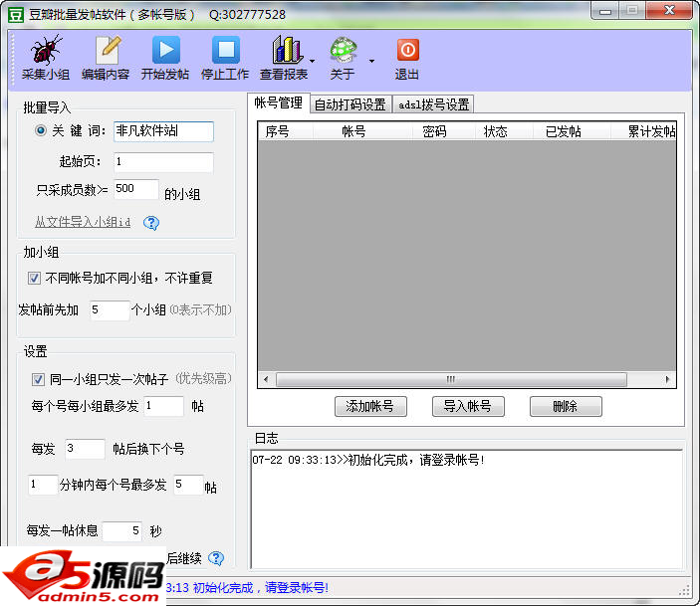Screen dimensions: 700x606
Task: Click 每发 posts-before-switch field
Action: click(85, 449)
